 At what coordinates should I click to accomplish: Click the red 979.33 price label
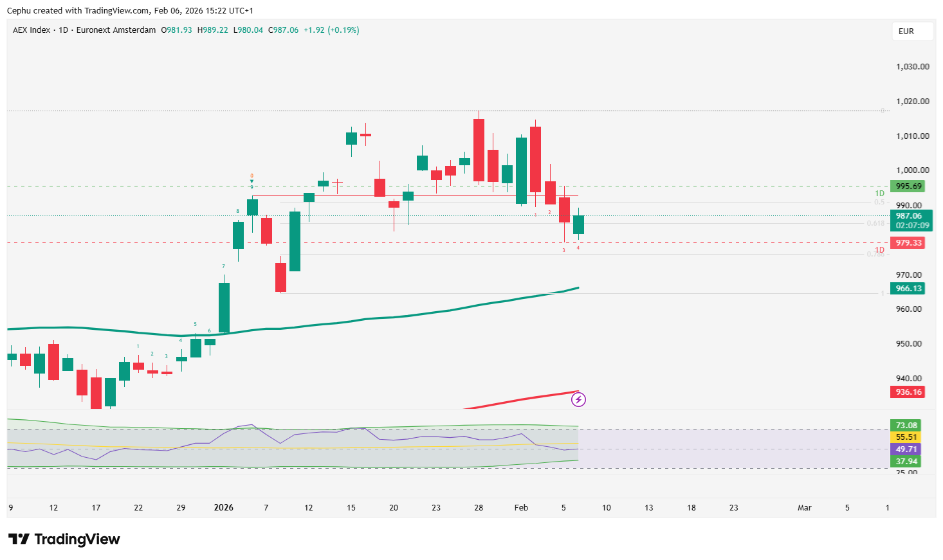pos(907,242)
